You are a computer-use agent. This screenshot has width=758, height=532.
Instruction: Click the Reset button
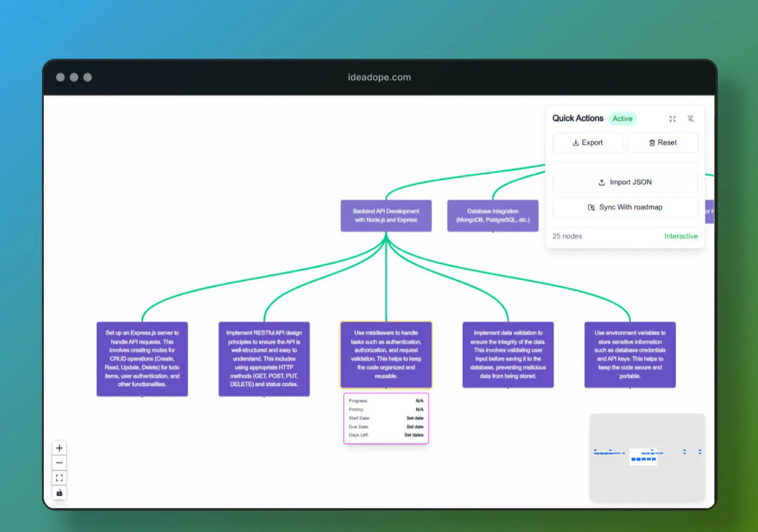pos(662,142)
